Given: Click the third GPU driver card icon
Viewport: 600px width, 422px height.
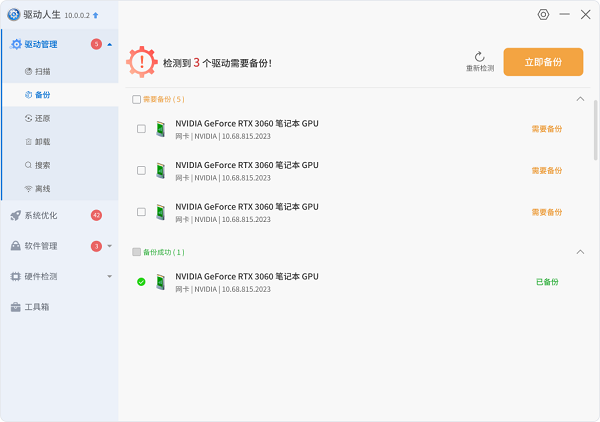Looking at the screenshot, I should tap(161, 212).
